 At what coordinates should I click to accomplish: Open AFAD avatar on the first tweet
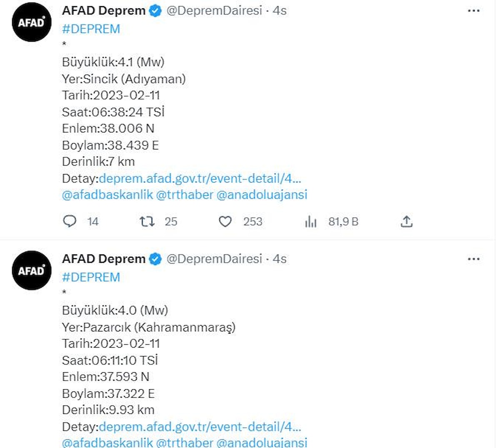31,22
